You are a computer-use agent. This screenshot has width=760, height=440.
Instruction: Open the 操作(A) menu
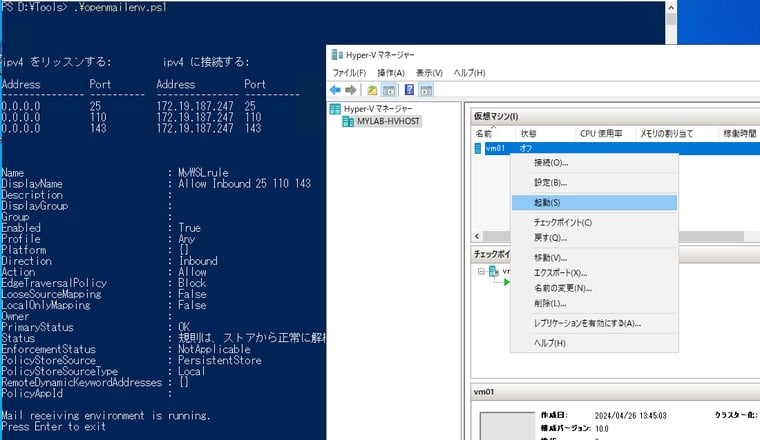coord(391,73)
